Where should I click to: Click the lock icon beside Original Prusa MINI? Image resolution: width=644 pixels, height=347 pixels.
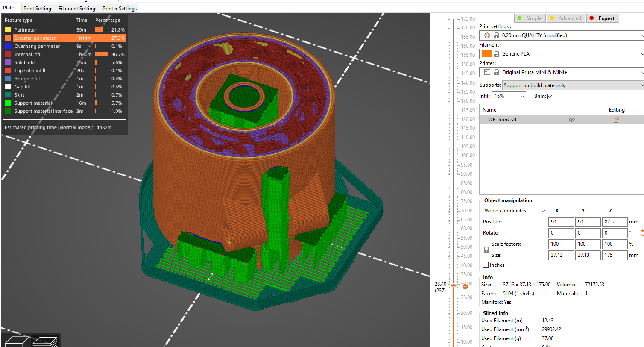(x=497, y=72)
